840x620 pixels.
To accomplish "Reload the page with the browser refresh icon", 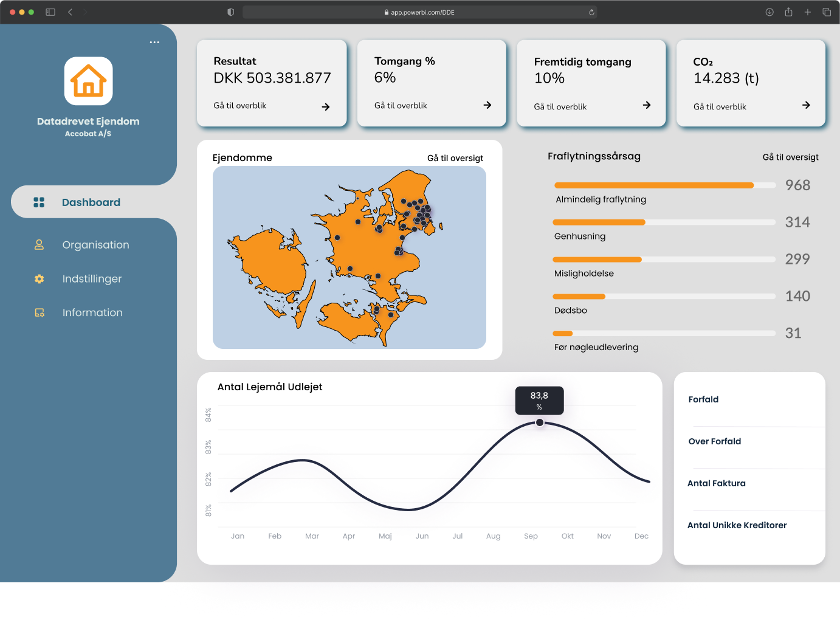I will tap(591, 12).
